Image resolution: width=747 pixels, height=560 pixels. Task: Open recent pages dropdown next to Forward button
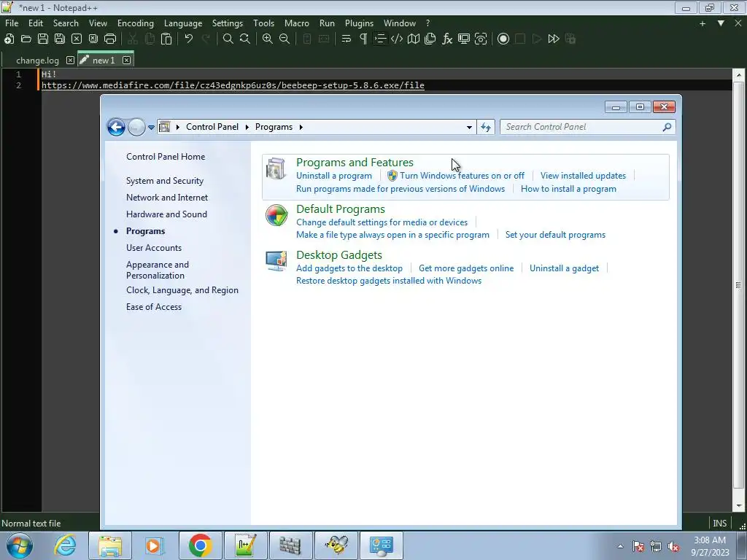tap(151, 127)
